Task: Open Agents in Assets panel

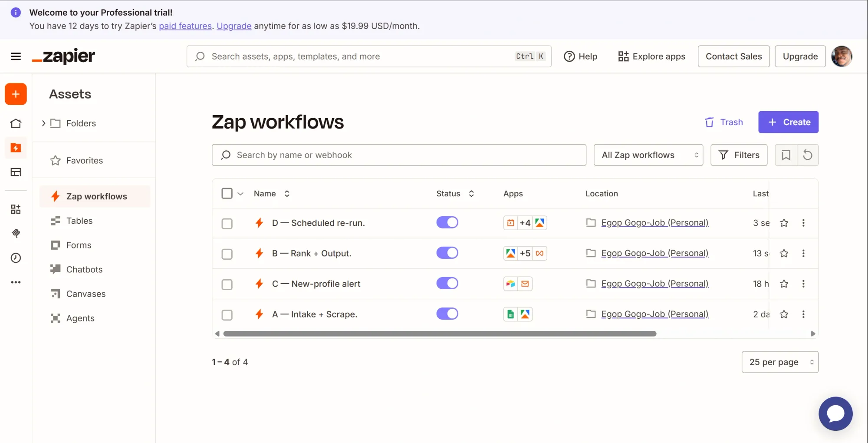Action: click(80, 318)
